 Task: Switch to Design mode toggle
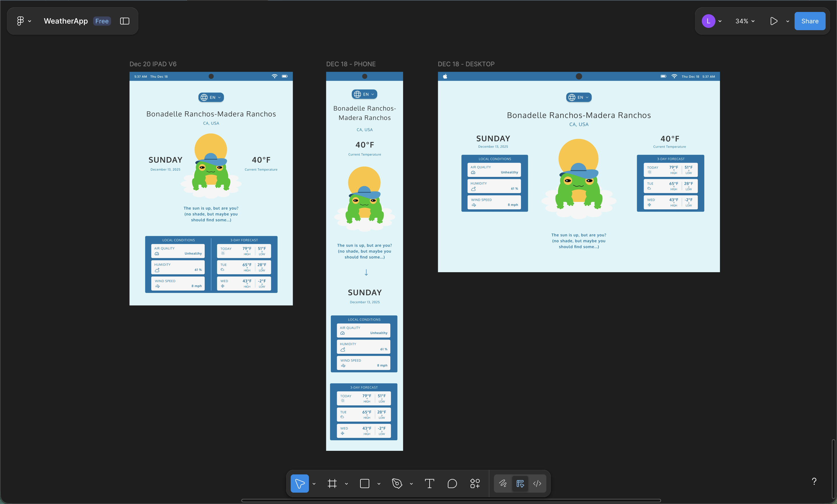point(520,483)
